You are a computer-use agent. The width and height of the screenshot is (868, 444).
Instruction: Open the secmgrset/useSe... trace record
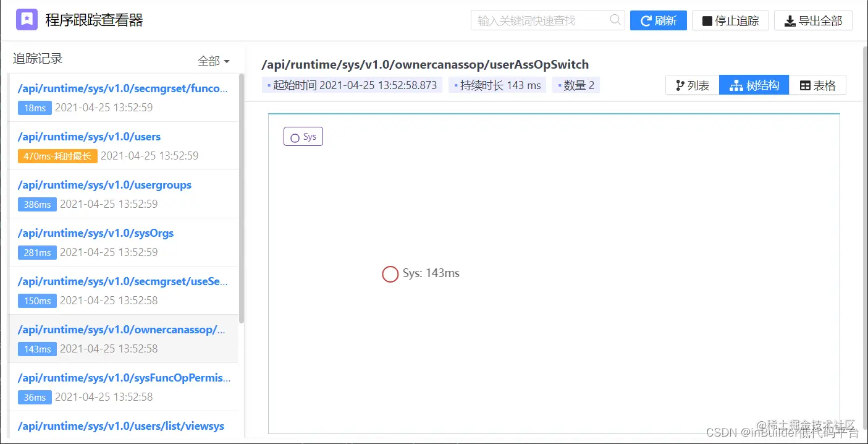click(123, 291)
